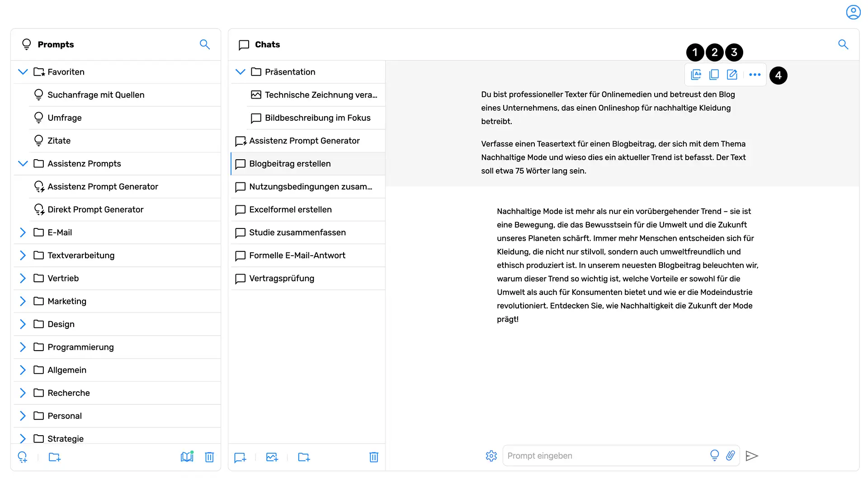868x484 pixels.
Task: Search chats with the magnifier icon
Action: tap(843, 44)
